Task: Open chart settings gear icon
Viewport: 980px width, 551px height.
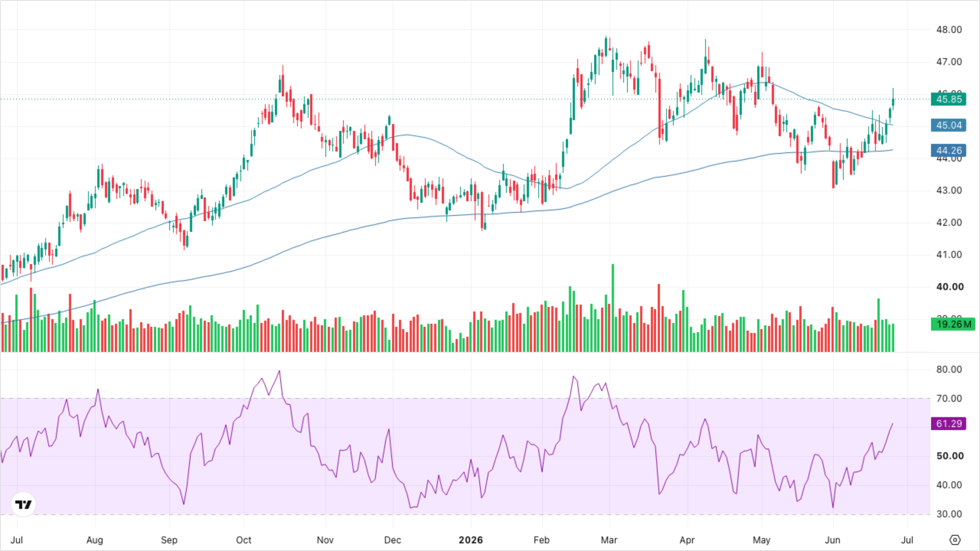Action: point(955,540)
